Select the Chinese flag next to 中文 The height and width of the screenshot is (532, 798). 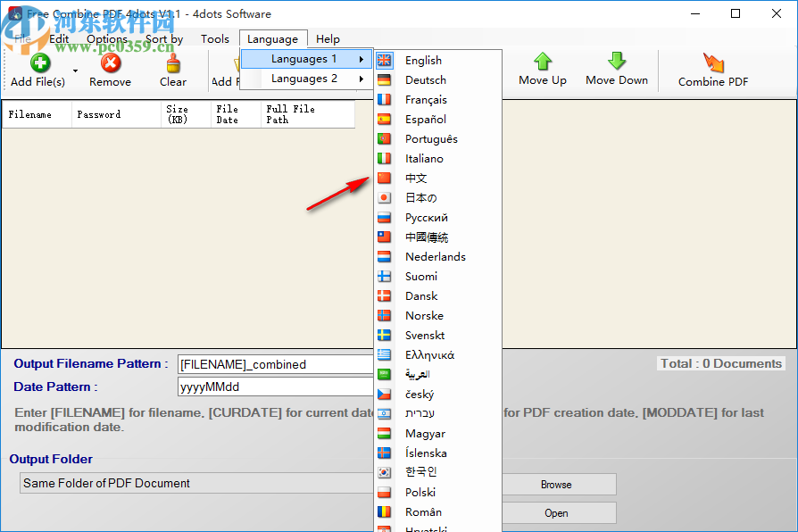384,178
